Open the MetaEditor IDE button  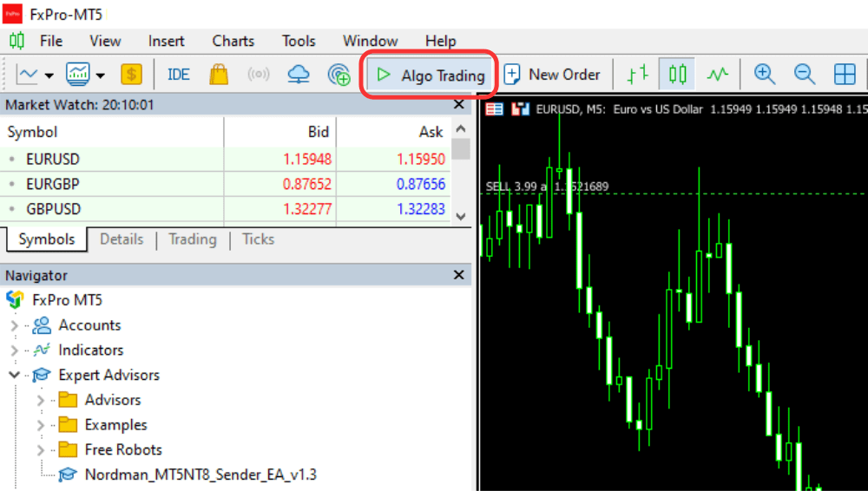(178, 75)
